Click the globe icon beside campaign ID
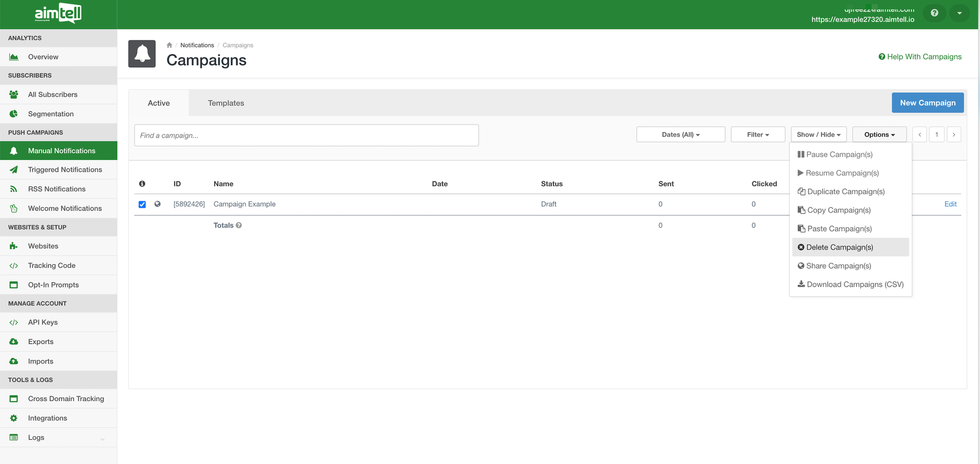Image resolution: width=980 pixels, height=464 pixels. 158,204
